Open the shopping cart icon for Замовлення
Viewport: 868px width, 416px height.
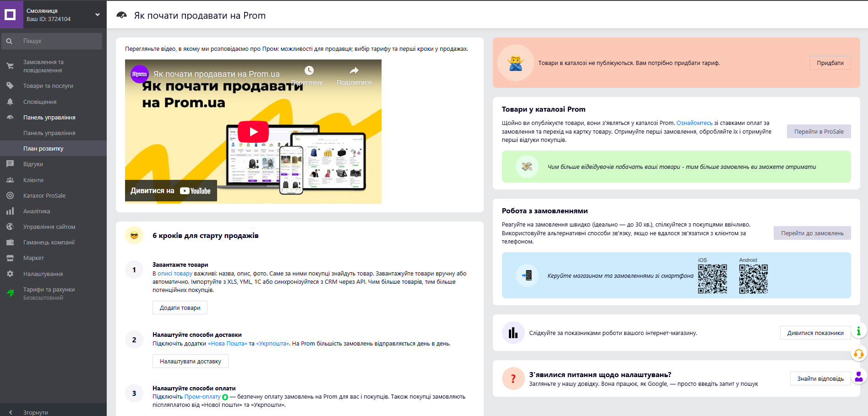[10, 66]
